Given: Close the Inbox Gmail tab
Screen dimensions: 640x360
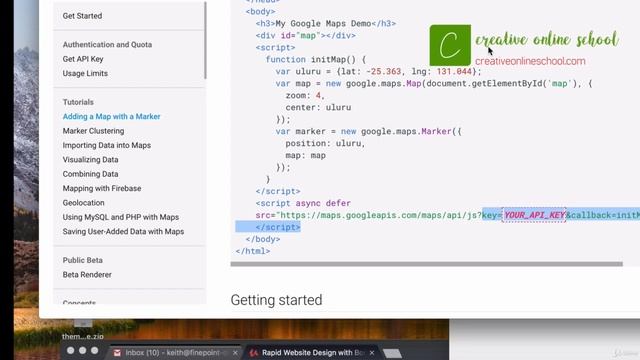Looking at the screenshot, I should pyautogui.click(x=235, y=353).
